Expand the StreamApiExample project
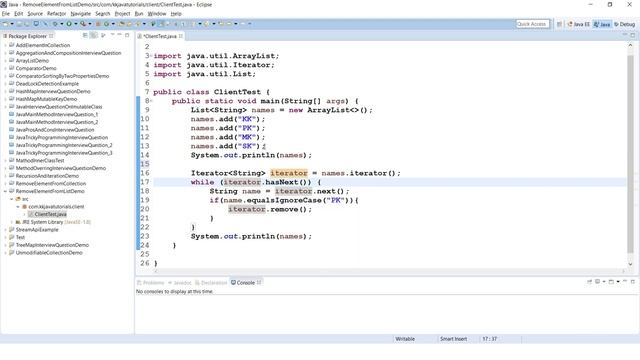Image resolution: width=640 pixels, height=360 pixels. [5, 230]
